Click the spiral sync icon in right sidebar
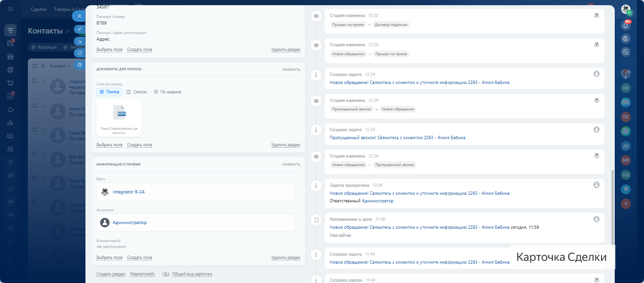Viewport: 644px width, 283px height. click(626, 39)
